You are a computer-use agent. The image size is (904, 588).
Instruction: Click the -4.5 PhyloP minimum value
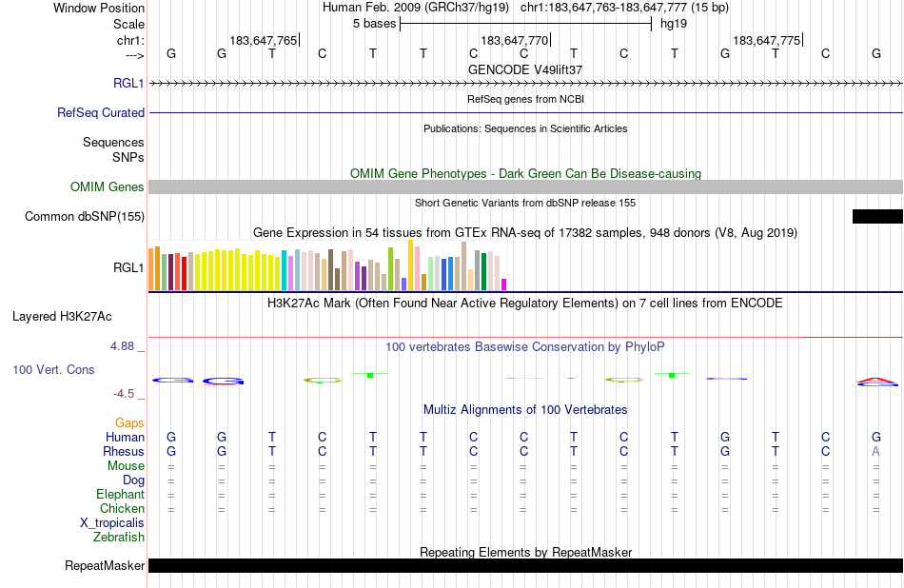coord(124,394)
